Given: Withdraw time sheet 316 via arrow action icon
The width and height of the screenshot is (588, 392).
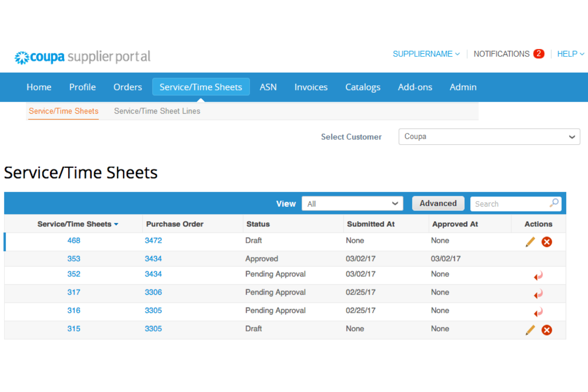Looking at the screenshot, I should [538, 312].
